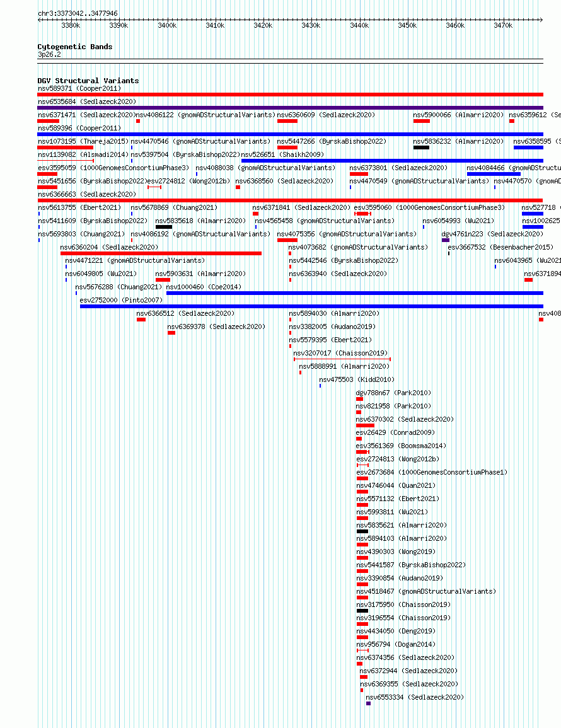Open nsv1000460 (Coe2014) variant
The width and height of the screenshot is (561, 728).
[204, 286]
